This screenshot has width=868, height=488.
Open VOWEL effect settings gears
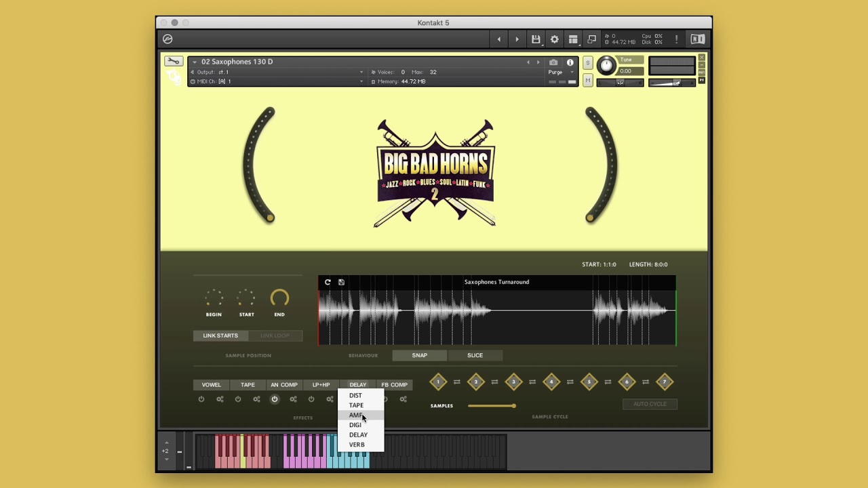pyautogui.click(x=220, y=399)
